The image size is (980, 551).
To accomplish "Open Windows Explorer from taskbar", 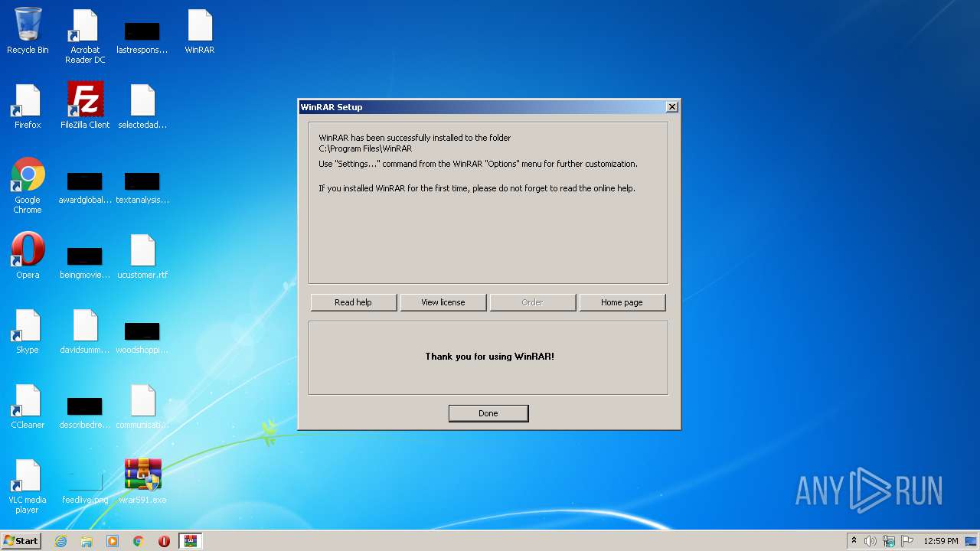I will (87, 541).
